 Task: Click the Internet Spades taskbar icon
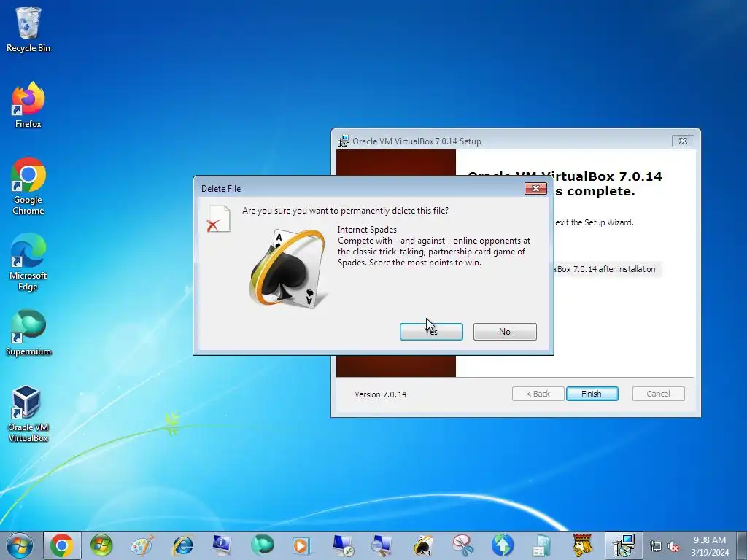point(422,545)
